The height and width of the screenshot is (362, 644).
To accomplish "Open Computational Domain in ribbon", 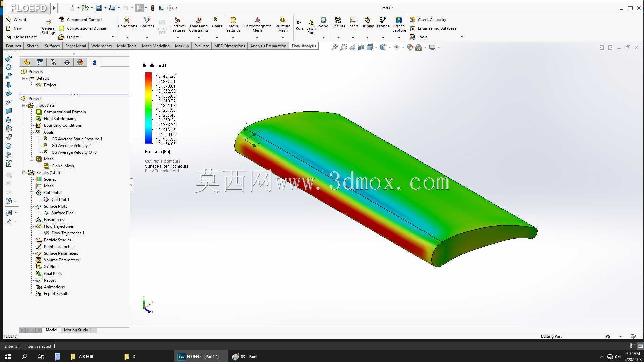I will [x=83, y=28].
